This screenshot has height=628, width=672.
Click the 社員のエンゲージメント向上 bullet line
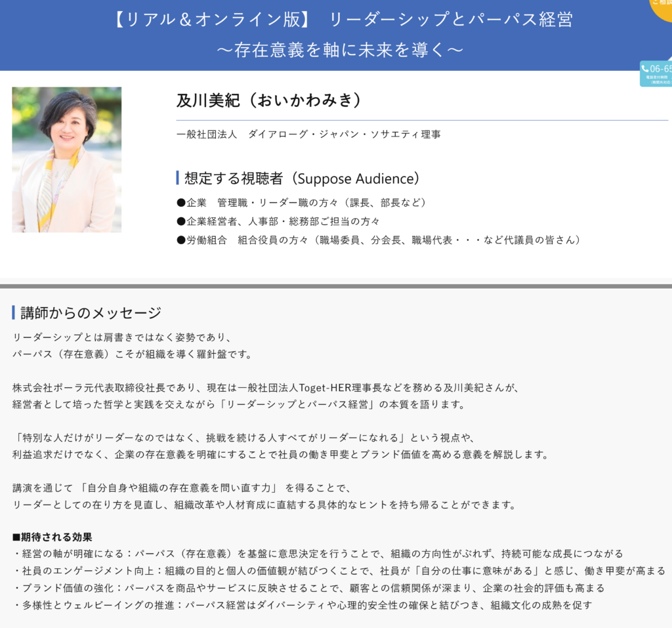coord(339,571)
